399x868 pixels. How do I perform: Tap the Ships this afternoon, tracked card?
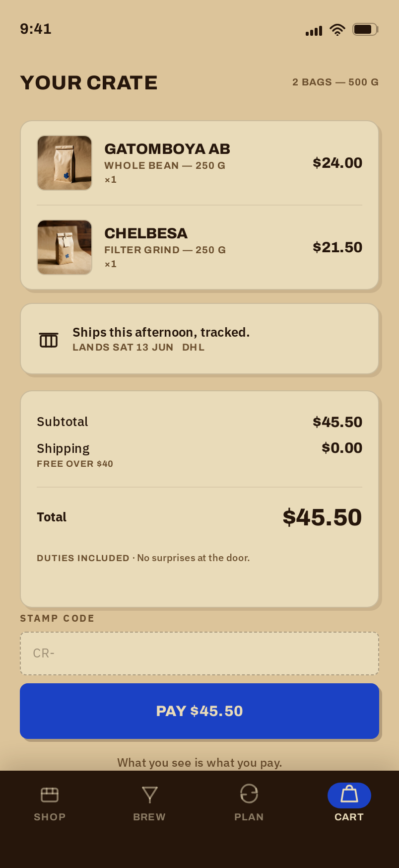(x=199, y=339)
